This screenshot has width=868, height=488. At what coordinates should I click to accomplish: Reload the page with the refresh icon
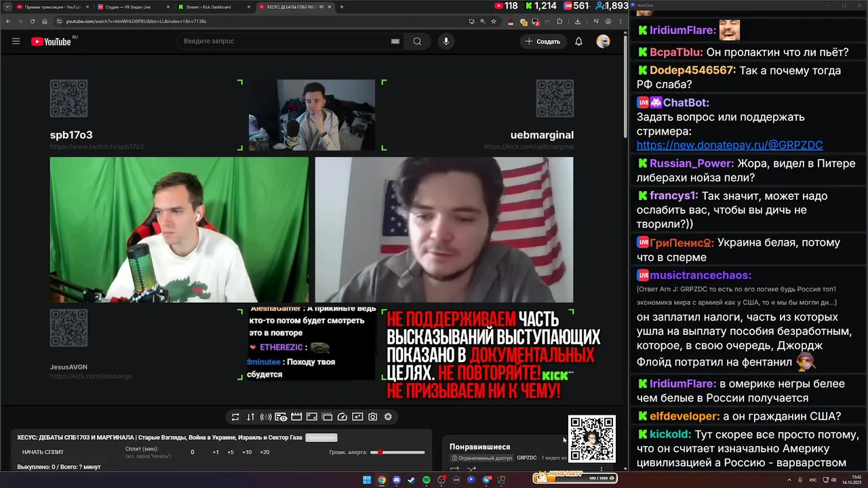click(x=32, y=21)
